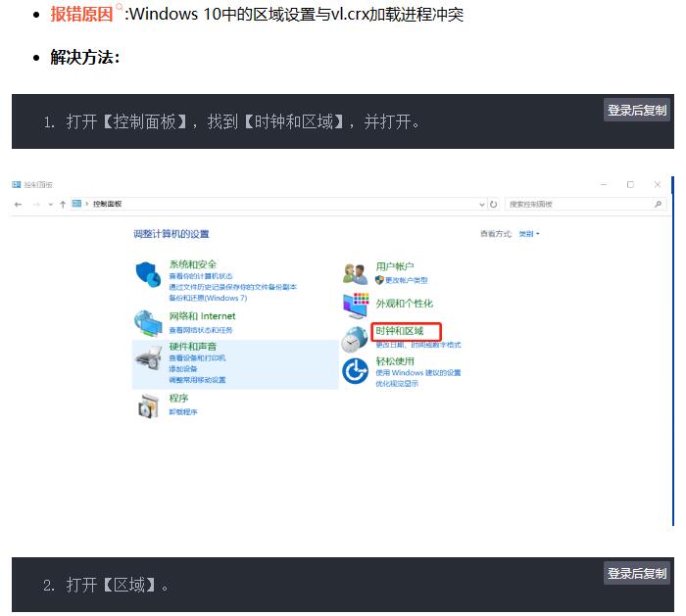Click the 登录后复制 button on step 2
Viewport: 686px width, 616px height.
pyautogui.click(x=636, y=574)
